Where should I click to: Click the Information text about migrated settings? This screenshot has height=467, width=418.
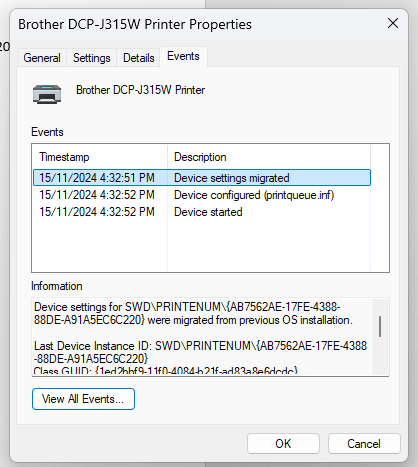coord(193,313)
